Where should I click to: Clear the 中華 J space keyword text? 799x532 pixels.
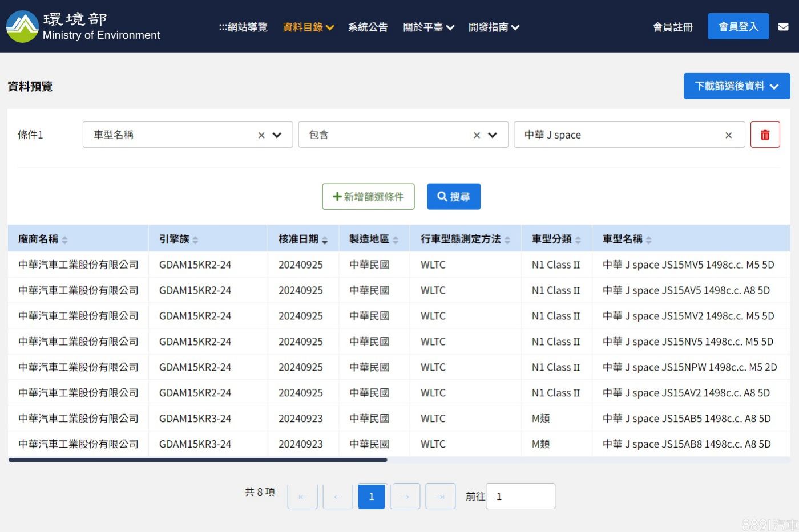pos(728,135)
